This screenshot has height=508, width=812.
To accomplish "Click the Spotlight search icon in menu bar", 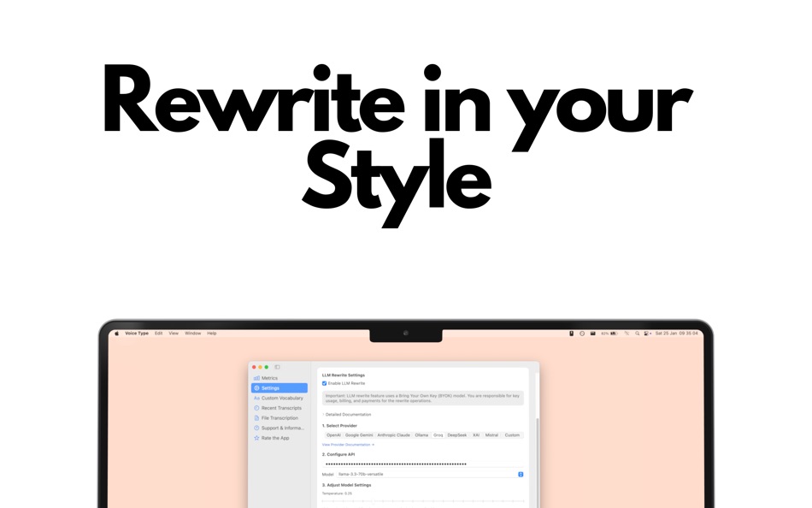I will click(638, 334).
